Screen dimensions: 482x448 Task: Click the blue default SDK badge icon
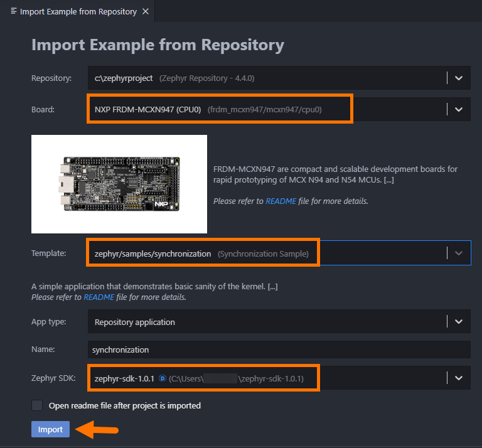click(163, 378)
